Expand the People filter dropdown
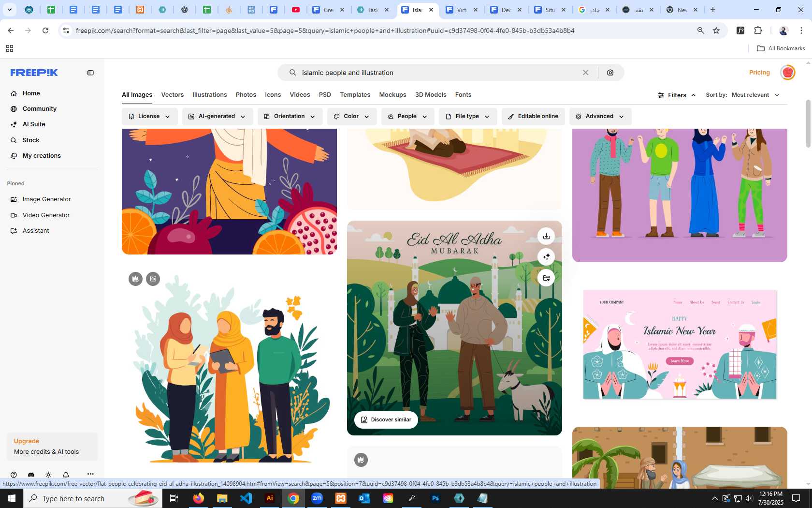 [x=408, y=117]
